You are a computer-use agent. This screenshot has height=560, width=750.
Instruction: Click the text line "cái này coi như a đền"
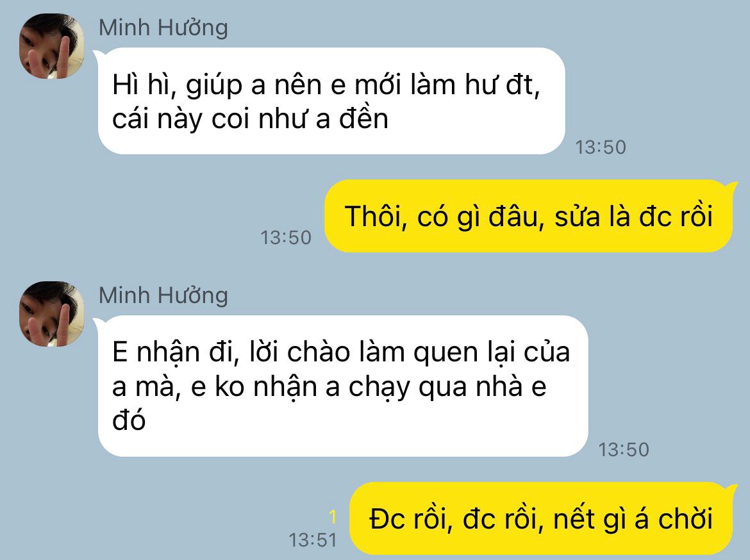point(250,119)
